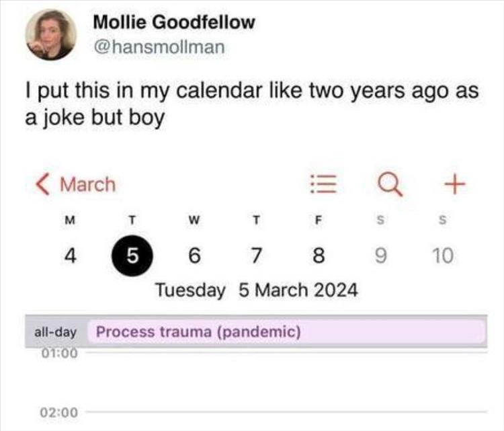Select Wednesday 6 in the week row
This screenshot has height=431, width=504.
194,256
